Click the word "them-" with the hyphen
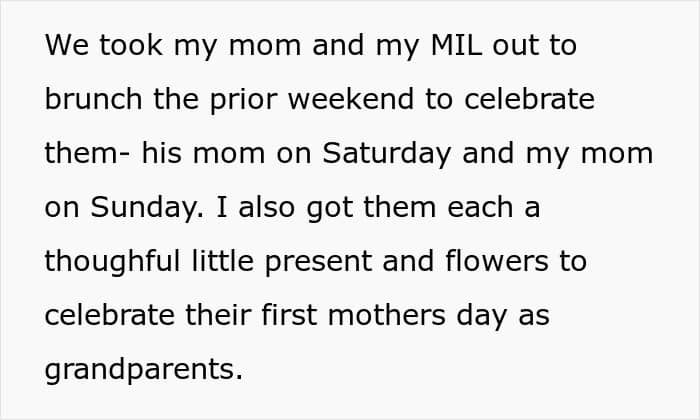This screenshot has width=700, height=420. click(x=88, y=153)
